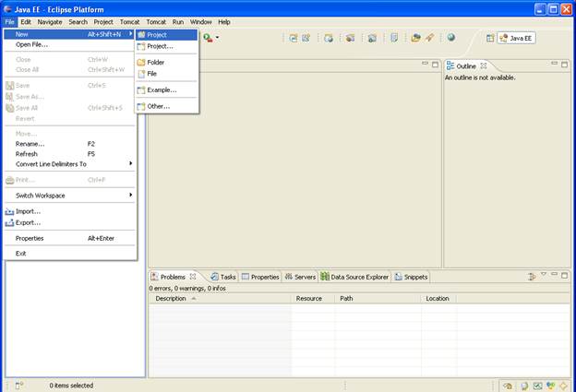
Task: Click the File menu in menu bar
Action: (x=9, y=22)
